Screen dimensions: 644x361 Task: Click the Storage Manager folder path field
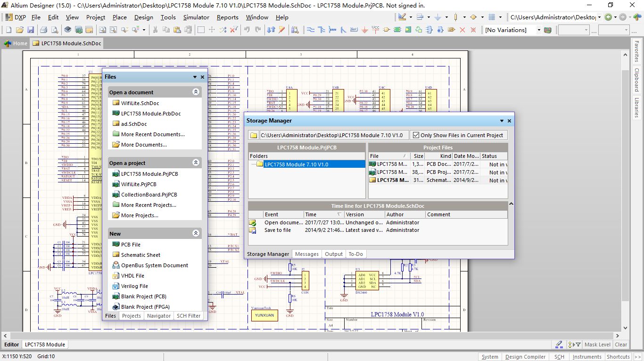pos(333,135)
